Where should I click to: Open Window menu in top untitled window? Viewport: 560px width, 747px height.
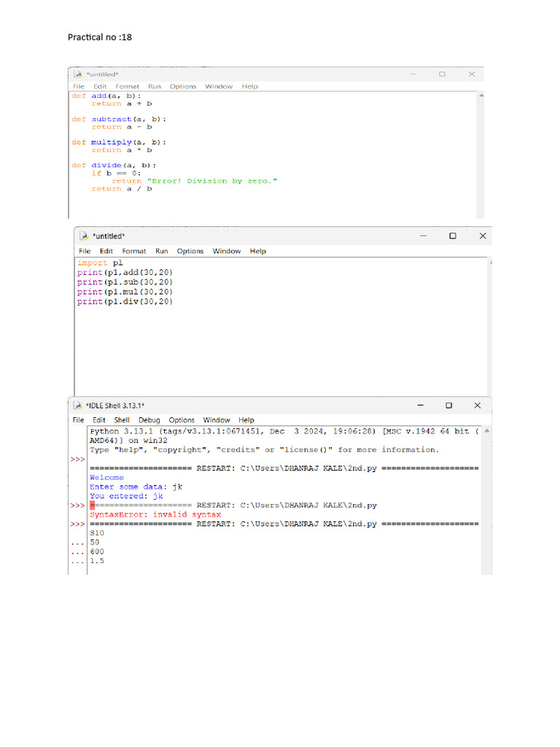(x=219, y=86)
